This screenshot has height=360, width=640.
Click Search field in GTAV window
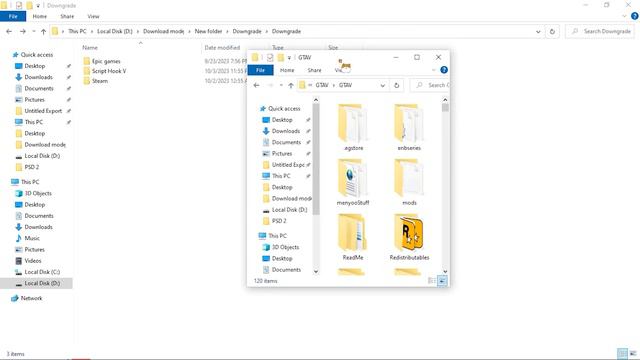[x=429, y=85]
